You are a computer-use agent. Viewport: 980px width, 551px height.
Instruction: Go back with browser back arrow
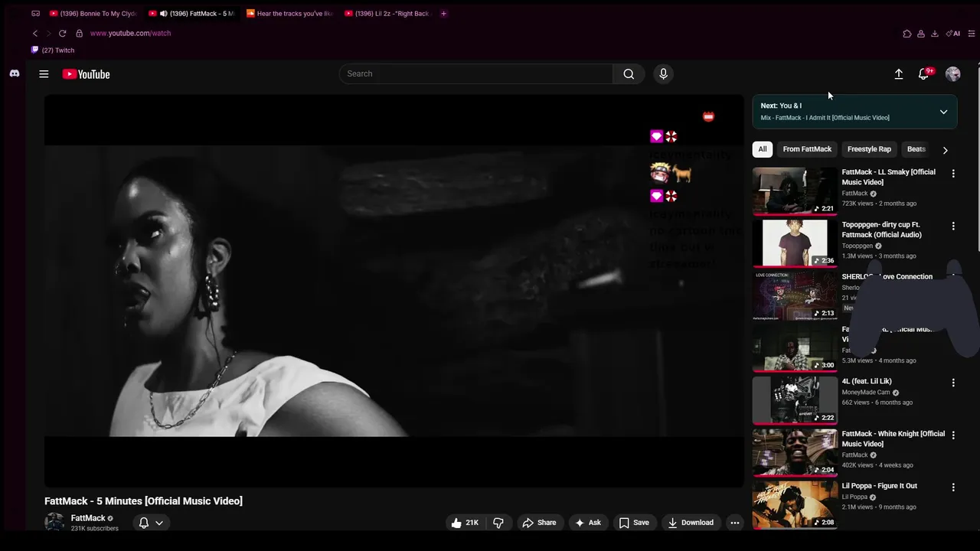35,34
